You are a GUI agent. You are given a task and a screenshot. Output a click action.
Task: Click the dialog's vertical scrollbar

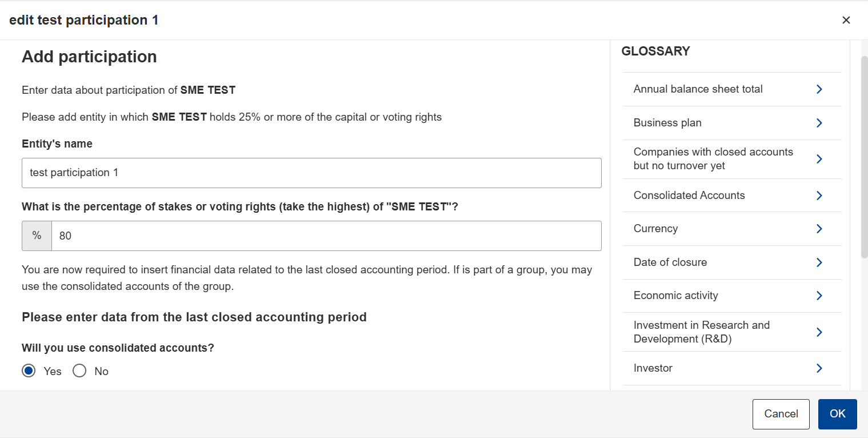point(864,157)
